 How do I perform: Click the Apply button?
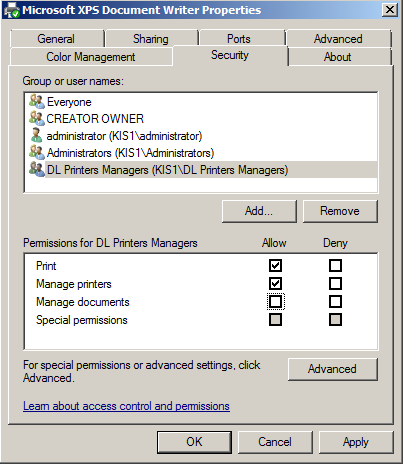pos(356,442)
